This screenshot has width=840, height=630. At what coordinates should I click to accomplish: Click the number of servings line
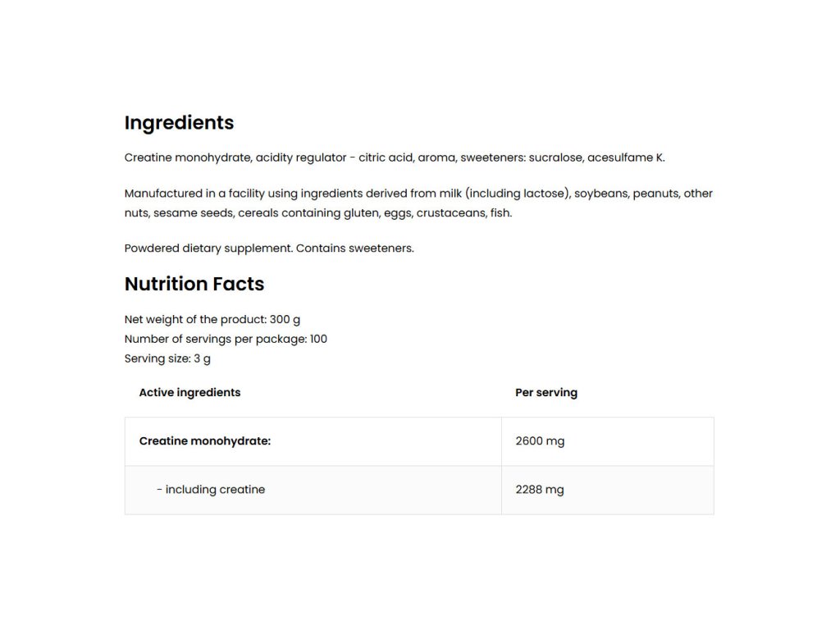226,339
